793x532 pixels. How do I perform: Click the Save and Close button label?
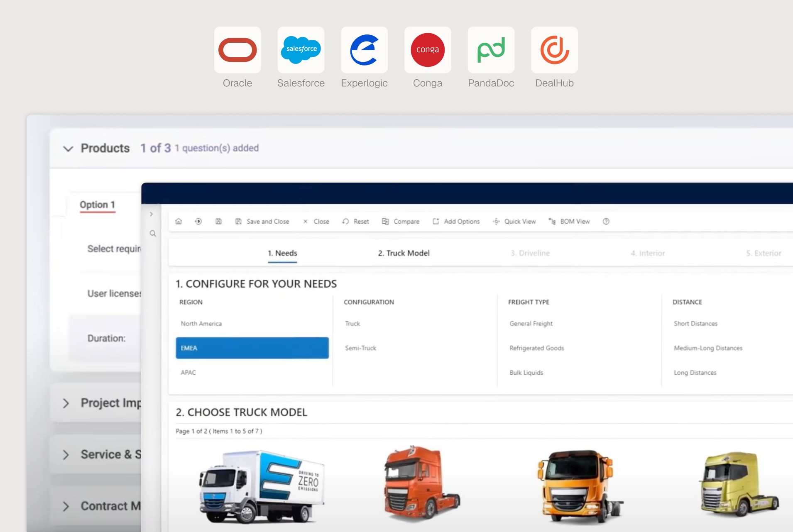pyautogui.click(x=268, y=222)
